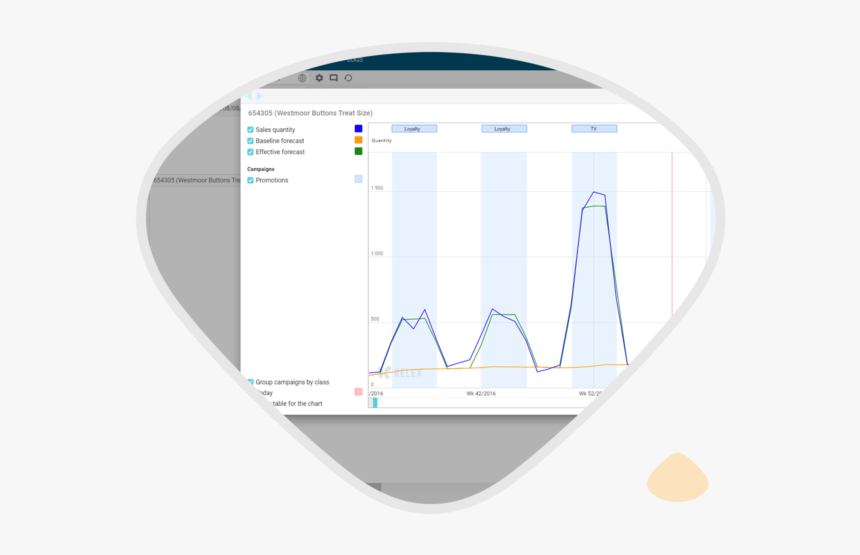860x555 pixels.
Task: Click the green Effective forecast color swatch
Action: pyautogui.click(x=358, y=151)
